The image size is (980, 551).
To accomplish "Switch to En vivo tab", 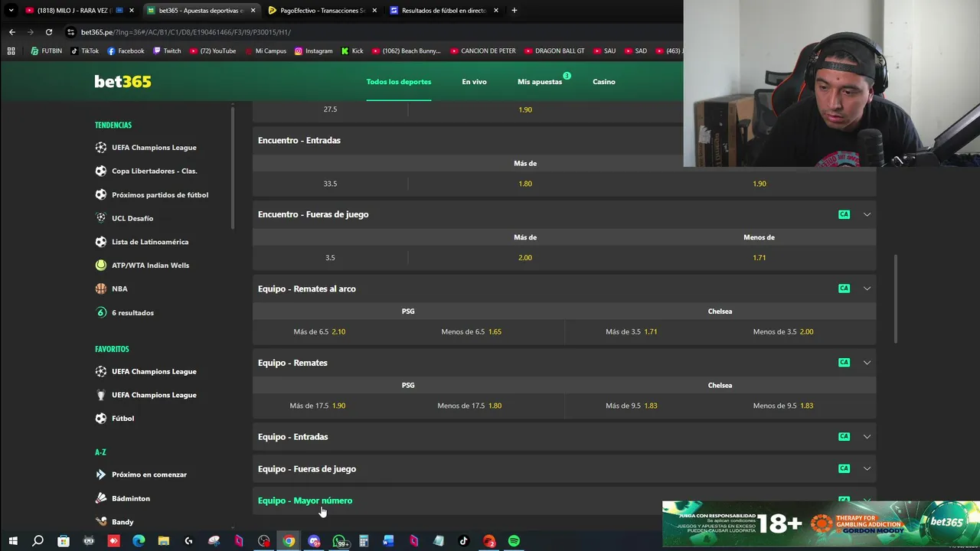I will [x=474, y=82].
